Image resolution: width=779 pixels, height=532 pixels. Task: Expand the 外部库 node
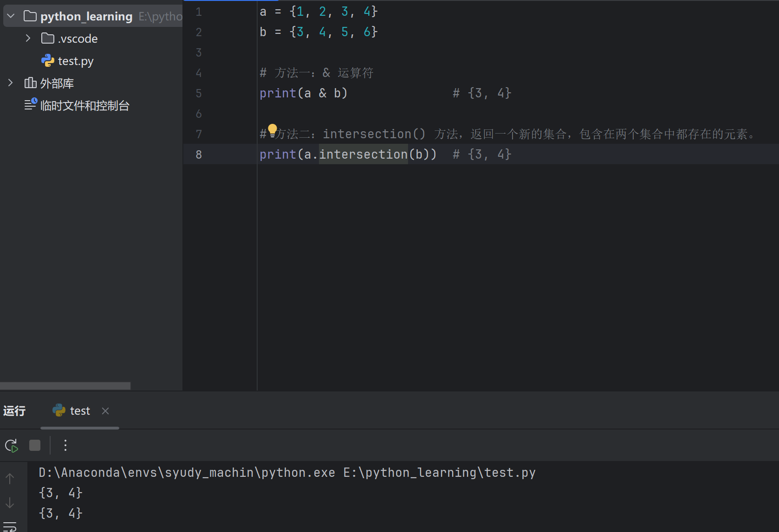[x=11, y=83]
